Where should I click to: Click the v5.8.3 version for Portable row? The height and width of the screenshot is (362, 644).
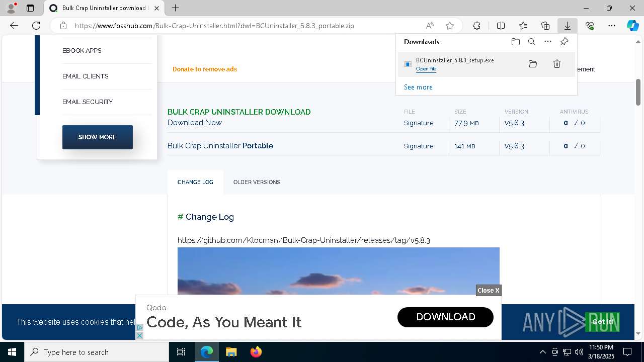tap(514, 146)
